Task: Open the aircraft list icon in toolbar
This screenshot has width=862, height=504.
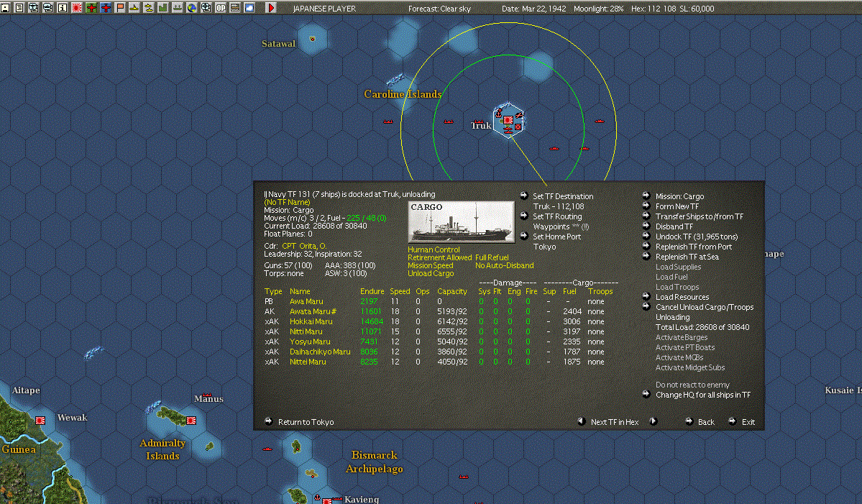Action: (x=34, y=8)
